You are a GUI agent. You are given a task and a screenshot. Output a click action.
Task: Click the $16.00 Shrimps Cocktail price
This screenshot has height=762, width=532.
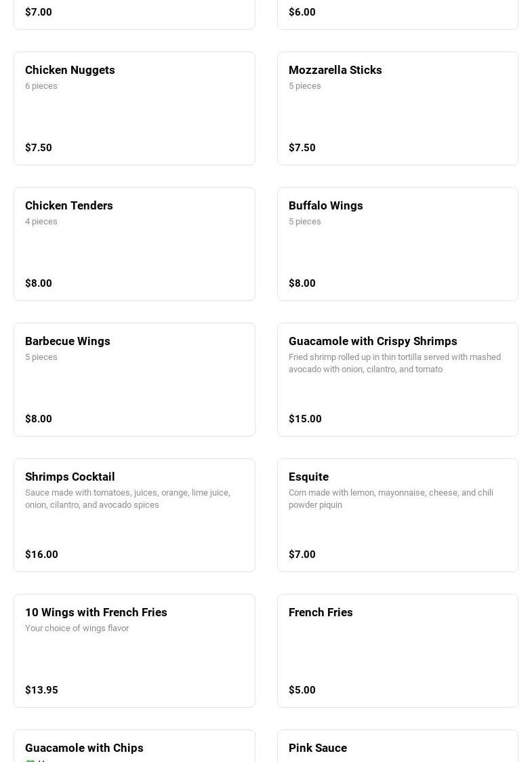41,554
